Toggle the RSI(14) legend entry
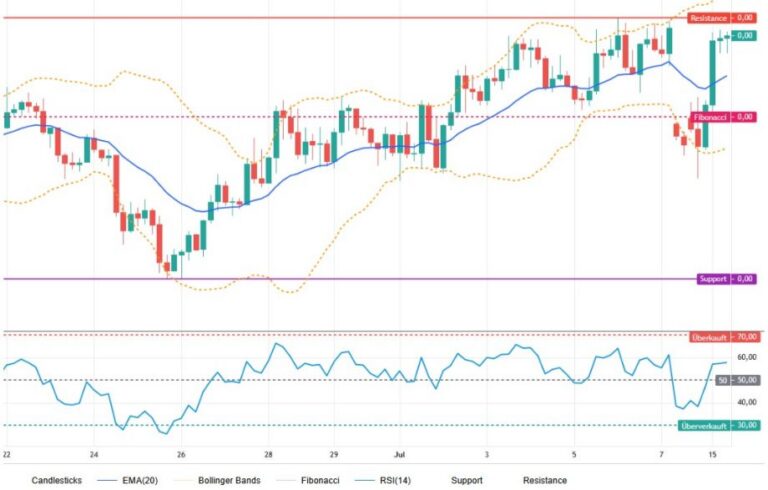 coord(383,480)
